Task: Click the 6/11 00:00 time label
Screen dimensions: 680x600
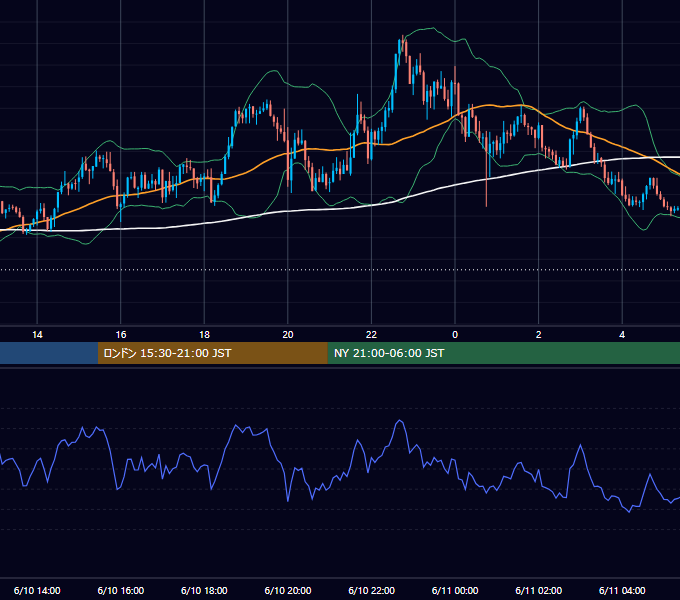Action: click(455, 590)
